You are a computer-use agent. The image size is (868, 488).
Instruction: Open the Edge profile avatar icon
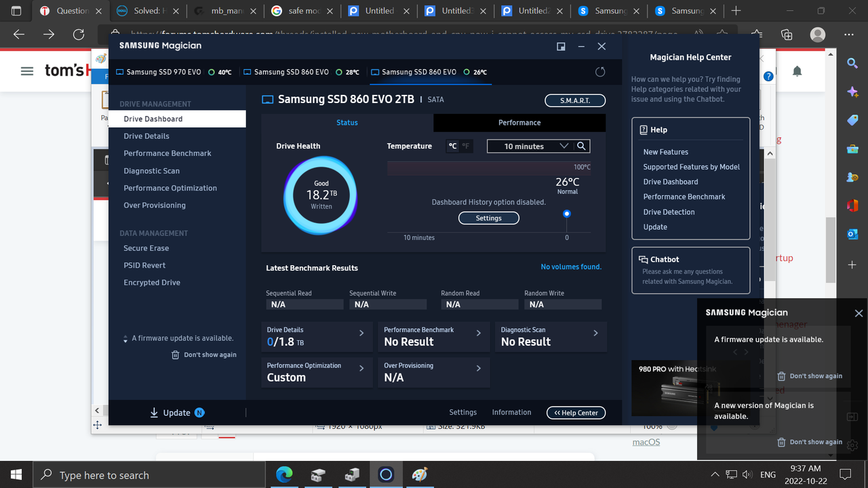point(818,35)
